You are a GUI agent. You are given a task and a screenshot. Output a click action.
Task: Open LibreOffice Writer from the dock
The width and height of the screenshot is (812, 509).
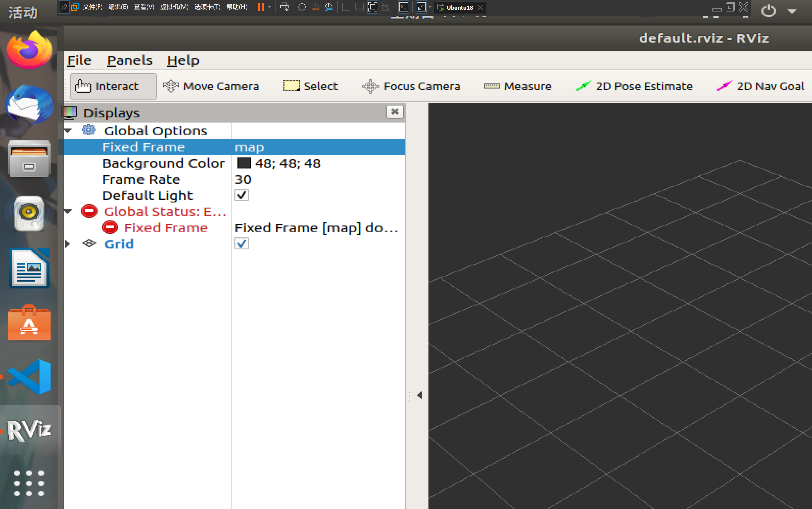click(29, 268)
